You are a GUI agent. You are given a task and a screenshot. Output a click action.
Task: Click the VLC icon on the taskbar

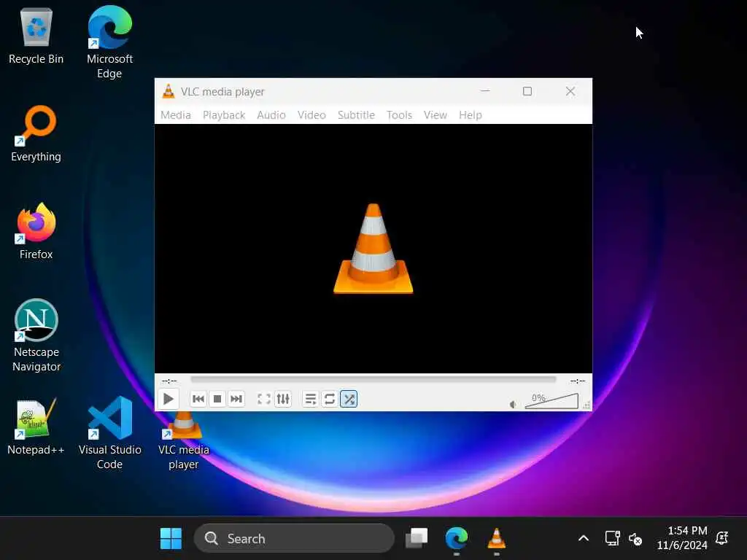click(x=496, y=539)
